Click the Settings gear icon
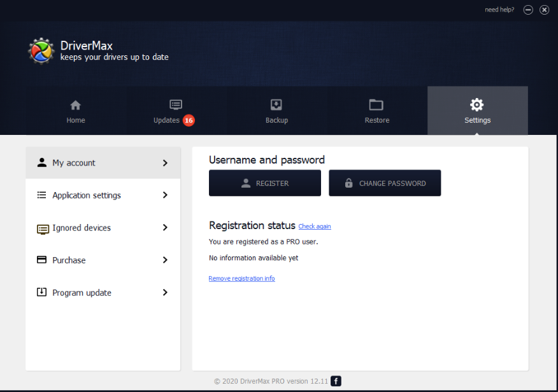The height and width of the screenshot is (392, 558). 477,105
